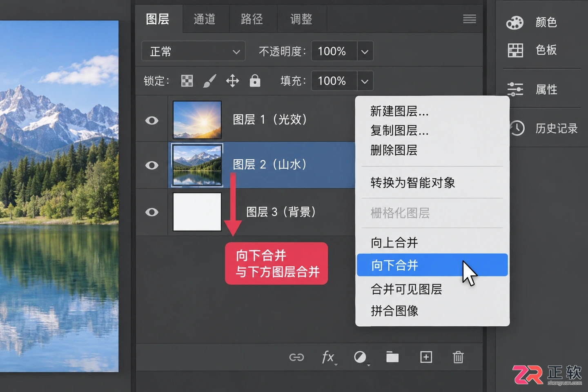This screenshot has height=392, width=588.
Task: Switch to the 路径 tab
Action: pyautogui.click(x=252, y=19)
